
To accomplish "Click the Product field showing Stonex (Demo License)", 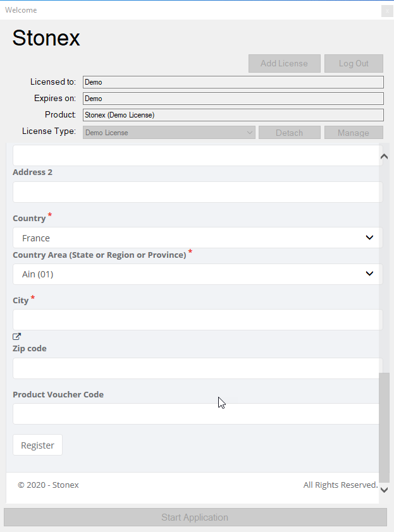I will click(x=233, y=115).
